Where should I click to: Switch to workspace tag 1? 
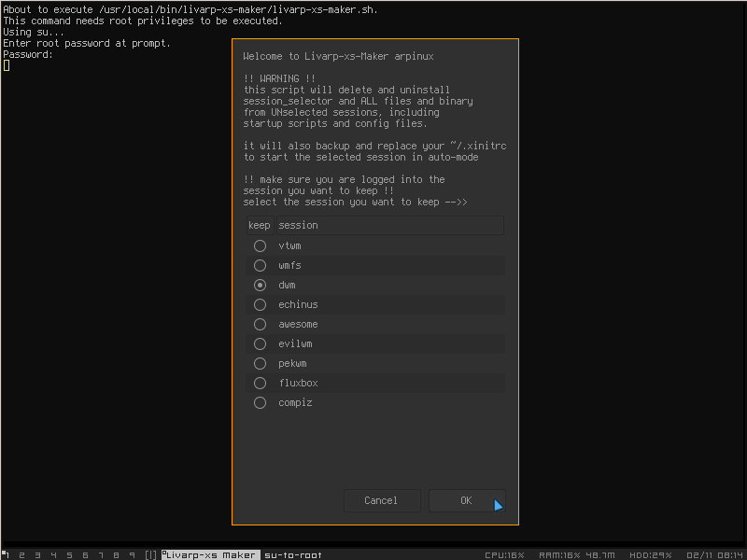click(x=7, y=554)
